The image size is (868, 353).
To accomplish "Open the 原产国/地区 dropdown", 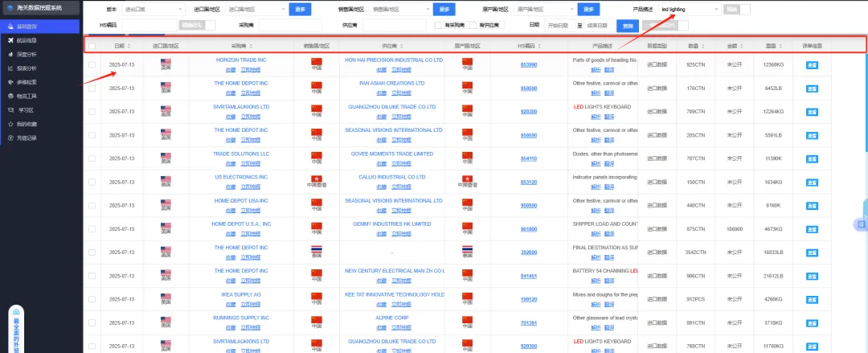I will point(544,10).
